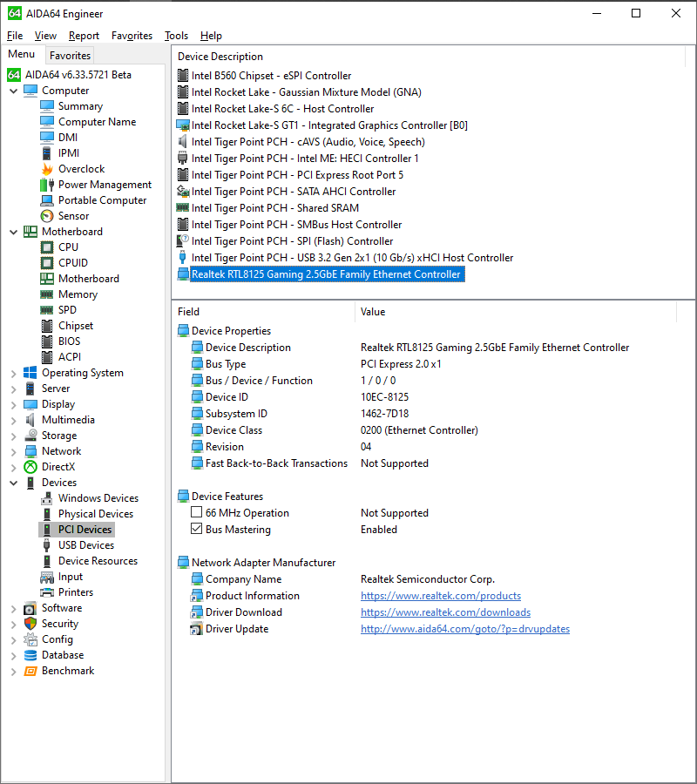The image size is (697, 784).
Task: Open the View menu
Action: [x=45, y=36]
